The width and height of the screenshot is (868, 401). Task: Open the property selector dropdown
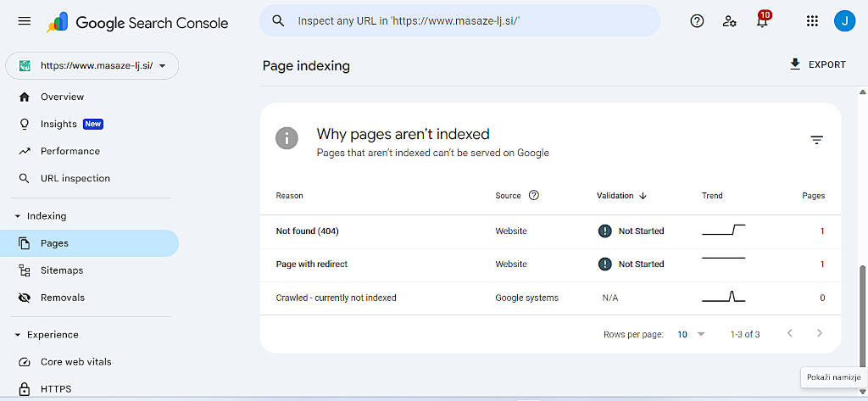coord(92,65)
